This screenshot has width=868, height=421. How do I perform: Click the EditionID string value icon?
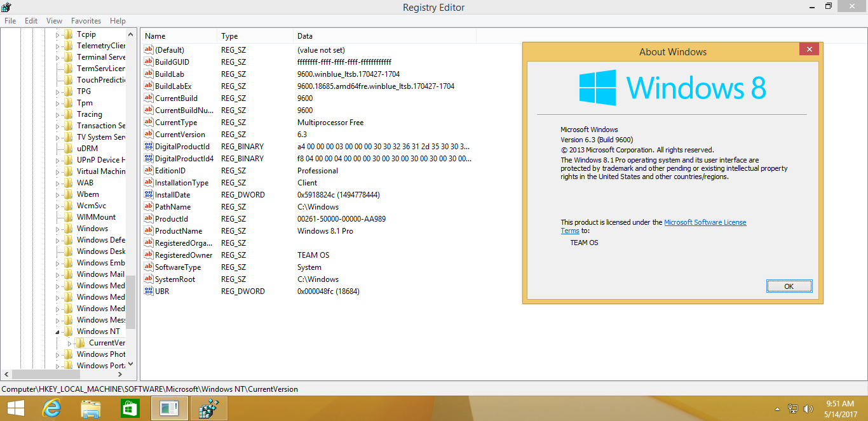[x=149, y=171]
